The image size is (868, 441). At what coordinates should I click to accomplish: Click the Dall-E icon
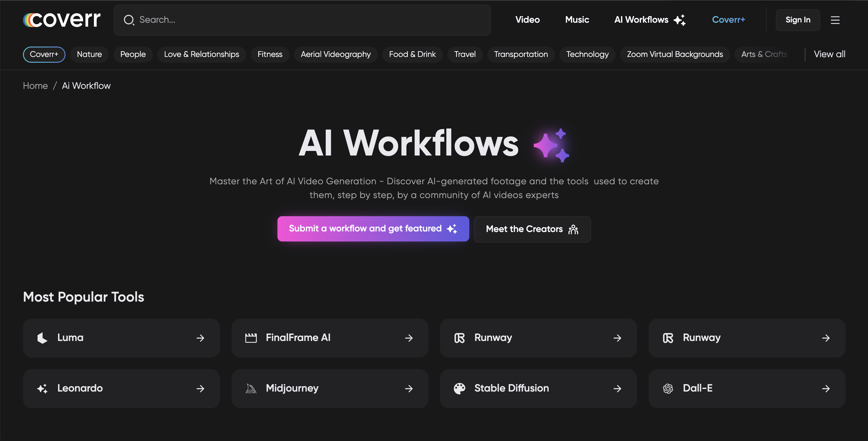point(669,388)
